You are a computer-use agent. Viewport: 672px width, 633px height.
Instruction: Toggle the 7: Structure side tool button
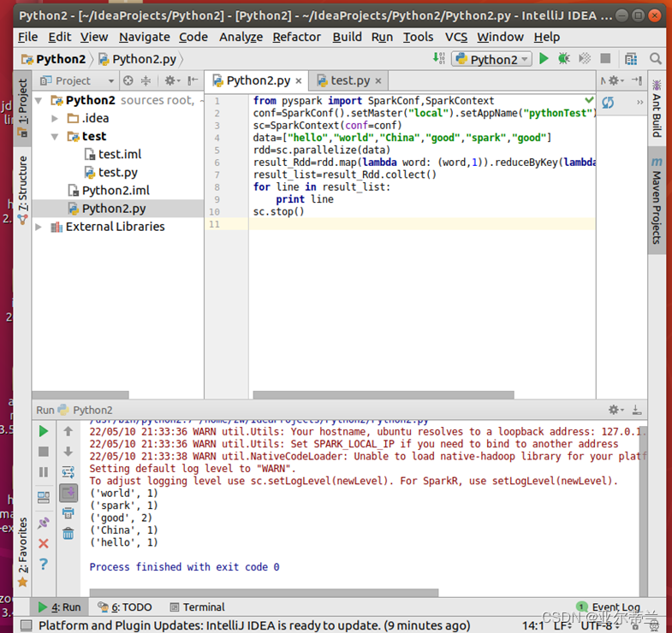(22, 190)
